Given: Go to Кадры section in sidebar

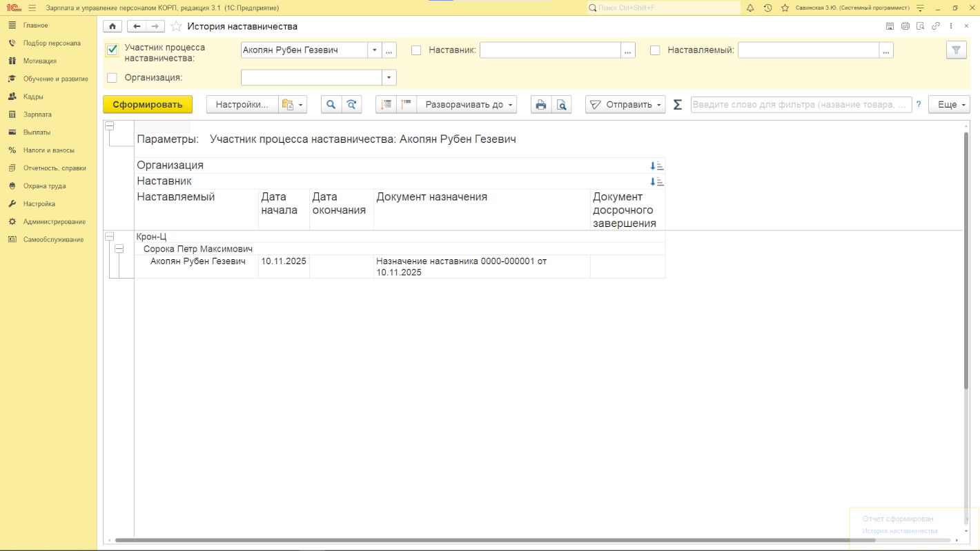Looking at the screenshot, I should click(33, 97).
